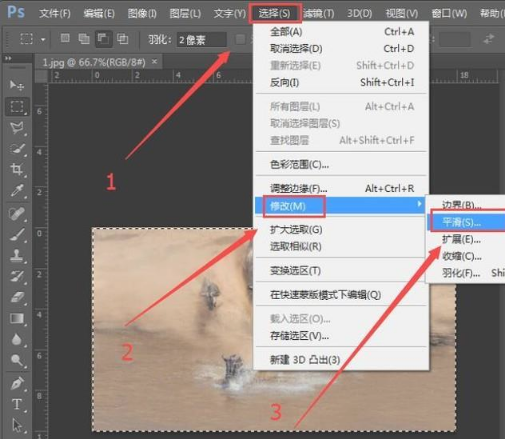This screenshot has width=505, height=439.
Task: Choose 取消选择(D) menu entry
Action: (341, 49)
